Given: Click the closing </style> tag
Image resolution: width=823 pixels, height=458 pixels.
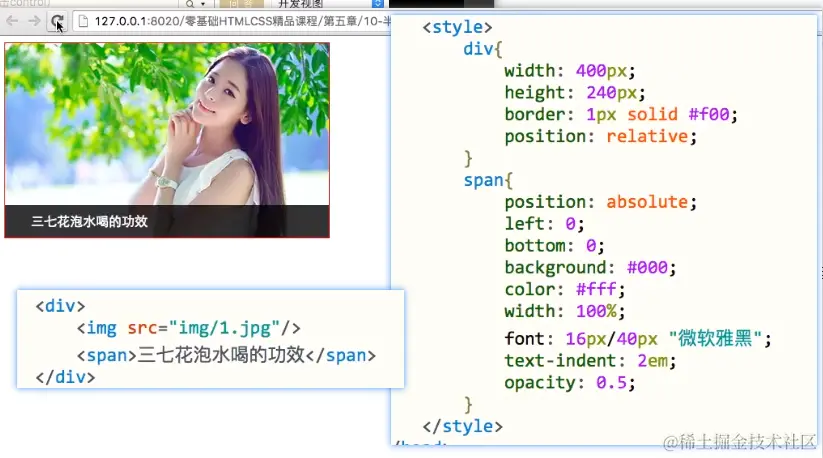Looking at the screenshot, I should [462, 427].
